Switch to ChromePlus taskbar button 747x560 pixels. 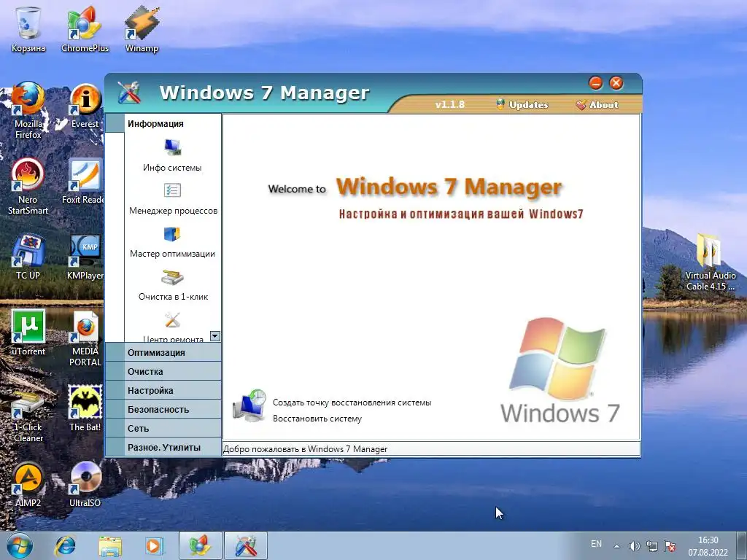pyautogui.click(x=200, y=546)
